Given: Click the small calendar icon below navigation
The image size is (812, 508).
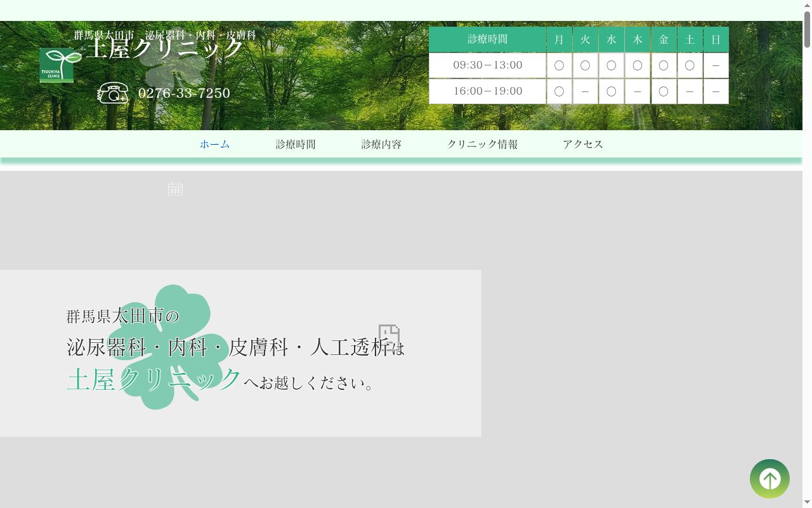Looking at the screenshot, I should point(175,189).
